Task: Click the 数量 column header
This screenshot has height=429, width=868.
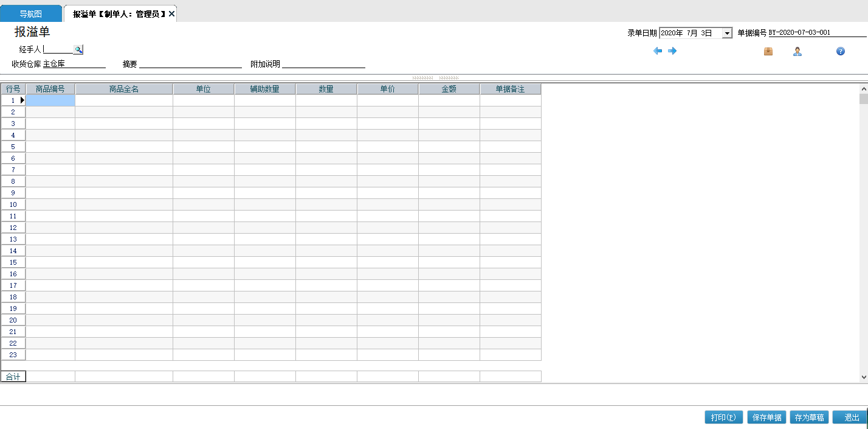Action: click(x=326, y=89)
